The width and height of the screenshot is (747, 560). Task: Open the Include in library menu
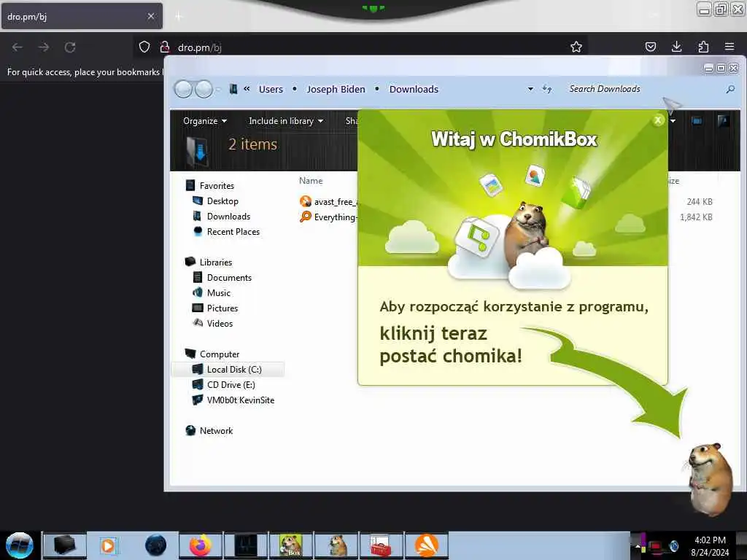286,121
